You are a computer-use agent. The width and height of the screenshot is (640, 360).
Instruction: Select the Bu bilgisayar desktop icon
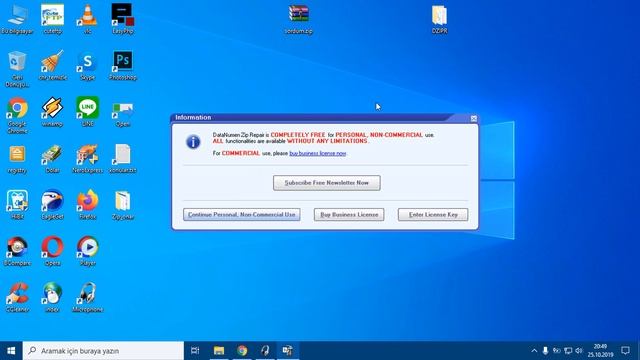click(17, 19)
